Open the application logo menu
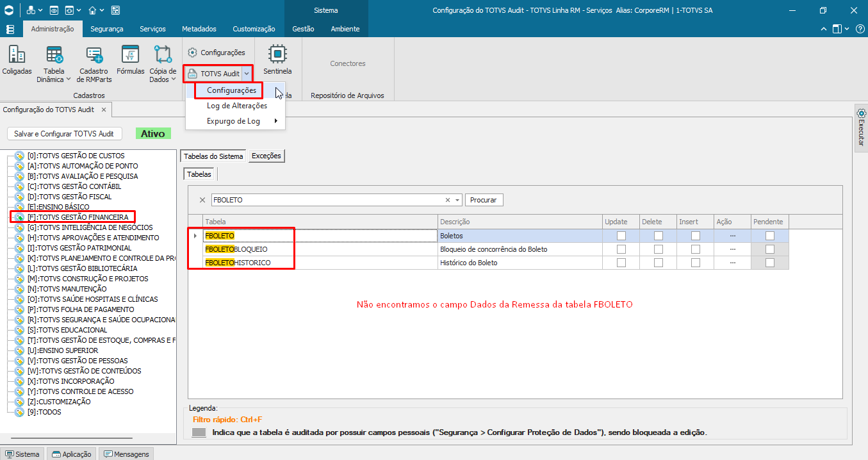The height and width of the screenshot is (460, 868). [9, 10]
